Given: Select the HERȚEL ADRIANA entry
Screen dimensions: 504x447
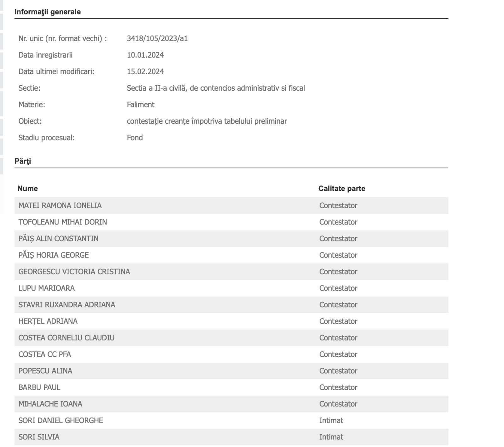Looking at the screenshot, I should [x=48, y=321].
